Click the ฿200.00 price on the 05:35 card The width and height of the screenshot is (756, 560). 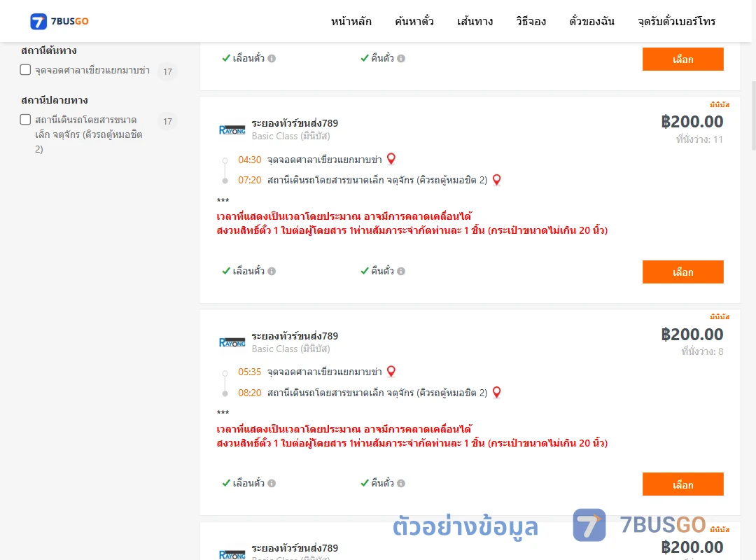[692, 335]
